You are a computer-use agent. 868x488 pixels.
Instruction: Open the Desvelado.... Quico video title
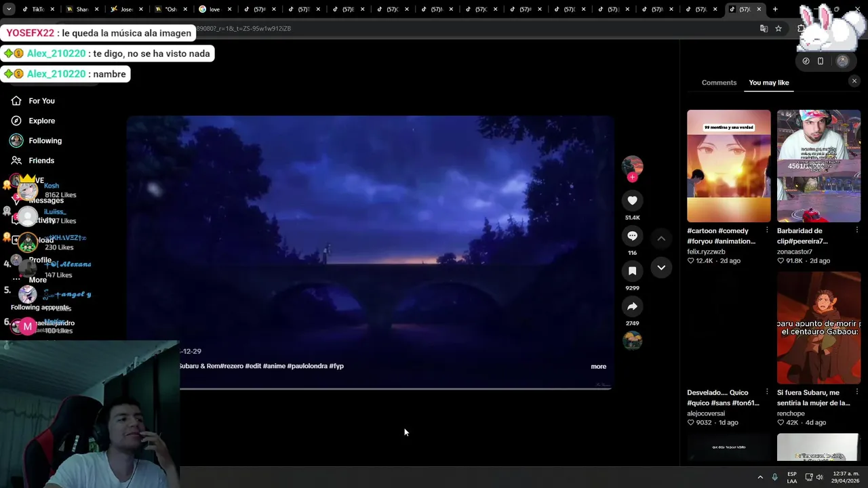(723, 398)
